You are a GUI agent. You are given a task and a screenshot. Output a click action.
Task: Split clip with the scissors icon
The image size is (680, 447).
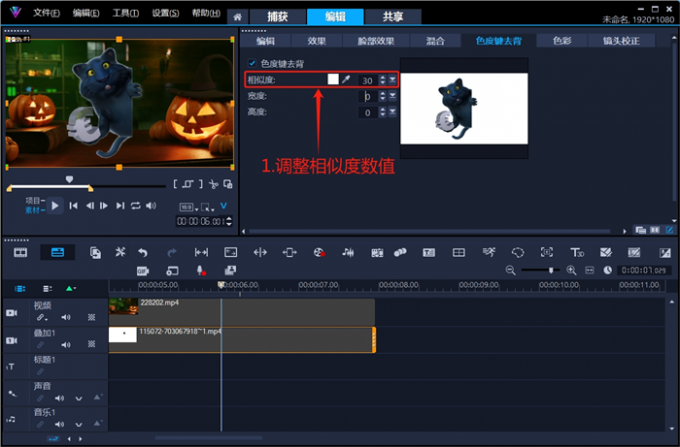pyautogui.click(x=213, y=184)
